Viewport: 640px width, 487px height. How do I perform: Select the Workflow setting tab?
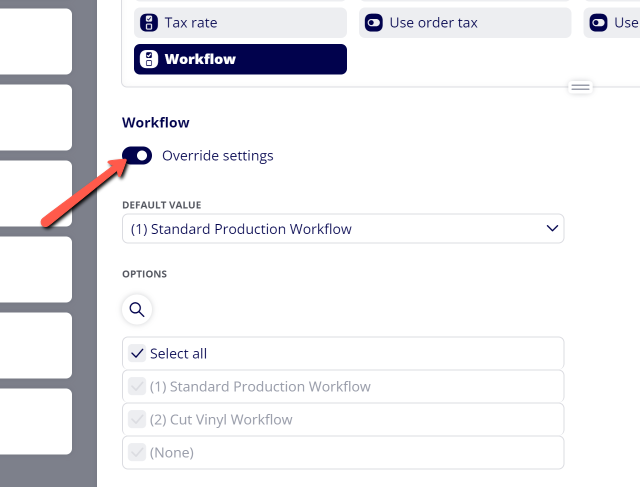tap(240, 59)
